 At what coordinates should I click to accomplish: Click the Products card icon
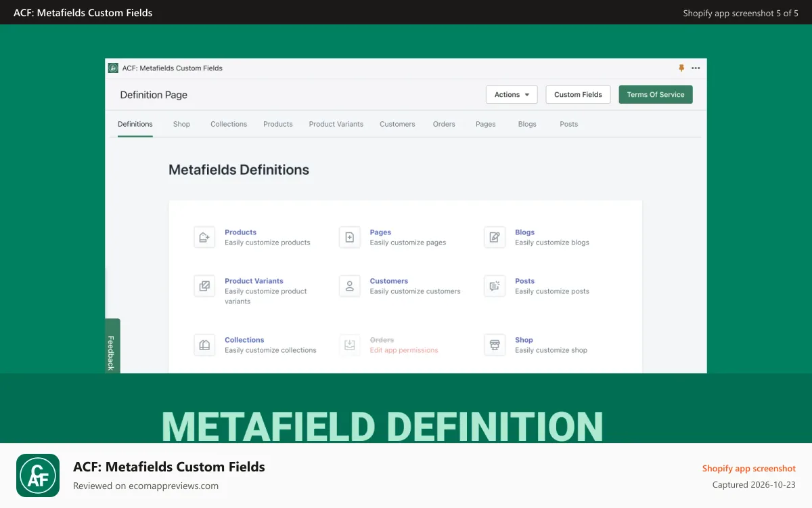point(204,237)
